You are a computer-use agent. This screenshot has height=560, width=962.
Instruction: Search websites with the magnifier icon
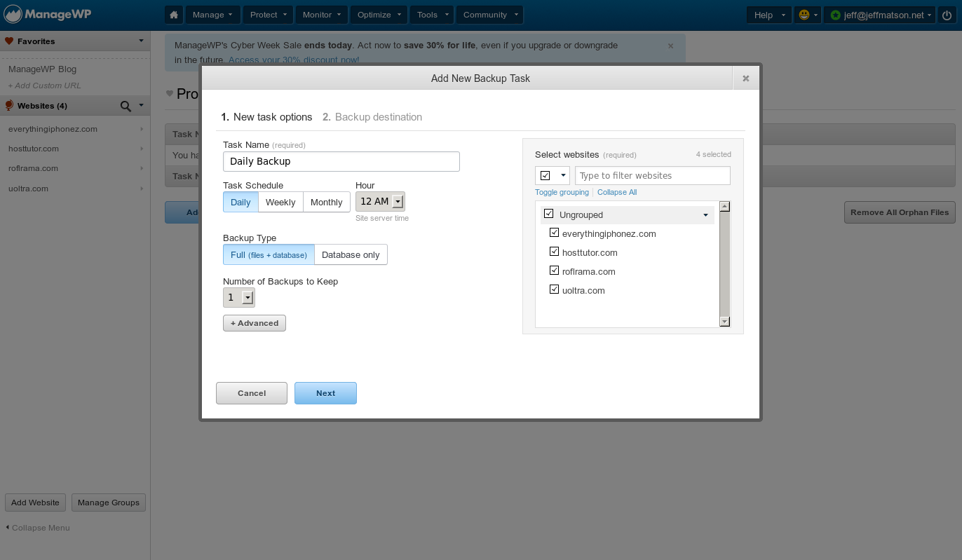pyautogui.click(x=126, y=106)
